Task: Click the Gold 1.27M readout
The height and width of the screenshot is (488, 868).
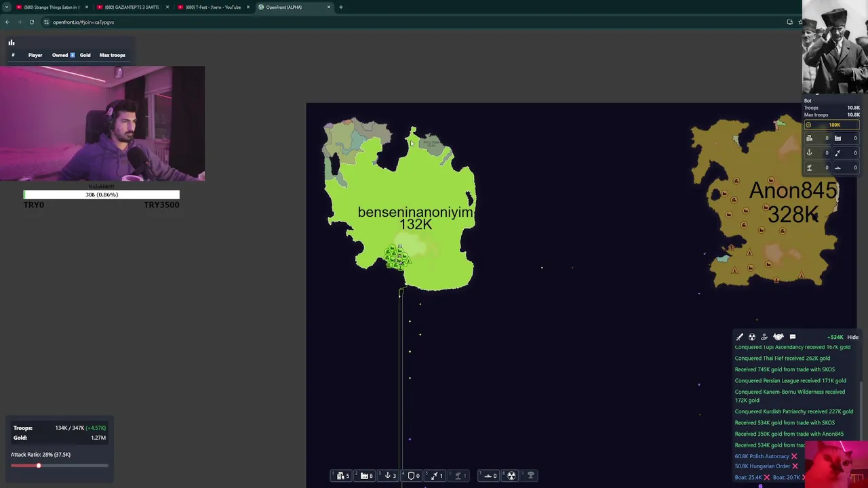Action: click(60, 438)
